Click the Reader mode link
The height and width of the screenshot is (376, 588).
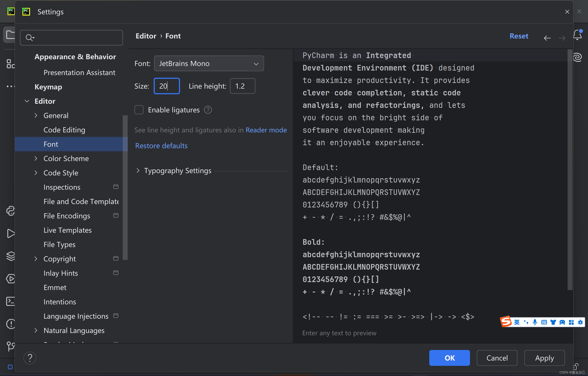(x=266, y=130)
